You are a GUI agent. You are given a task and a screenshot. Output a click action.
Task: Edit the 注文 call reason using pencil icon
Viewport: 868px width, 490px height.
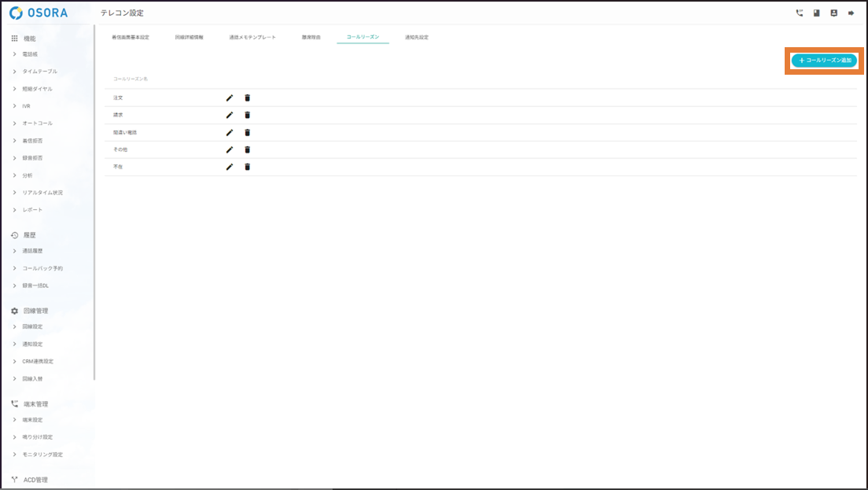coord(229,98)
